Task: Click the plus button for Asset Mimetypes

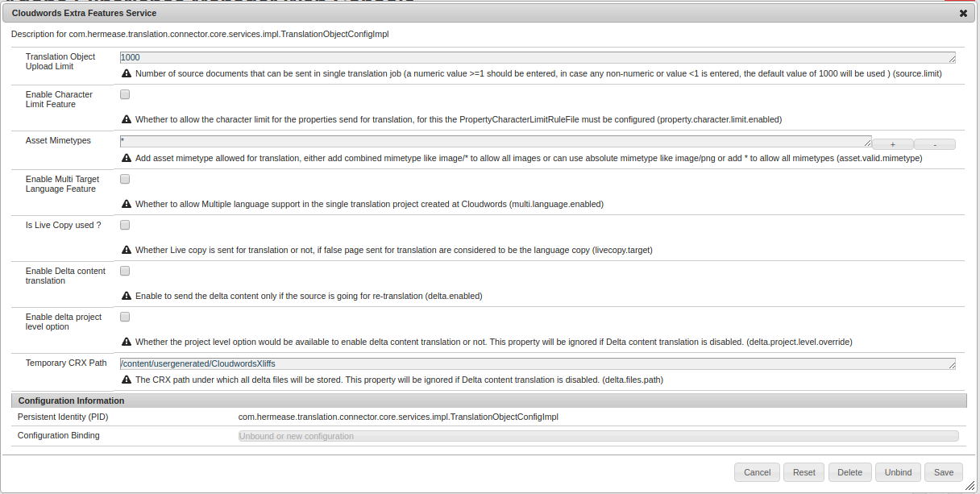Action: point(892,144)
